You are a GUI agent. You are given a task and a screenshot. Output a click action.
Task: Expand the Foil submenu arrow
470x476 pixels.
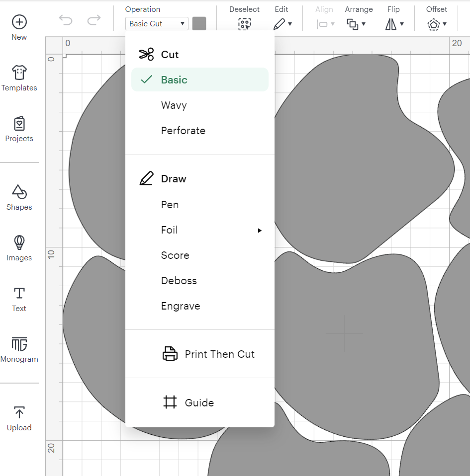click(259, 231)
